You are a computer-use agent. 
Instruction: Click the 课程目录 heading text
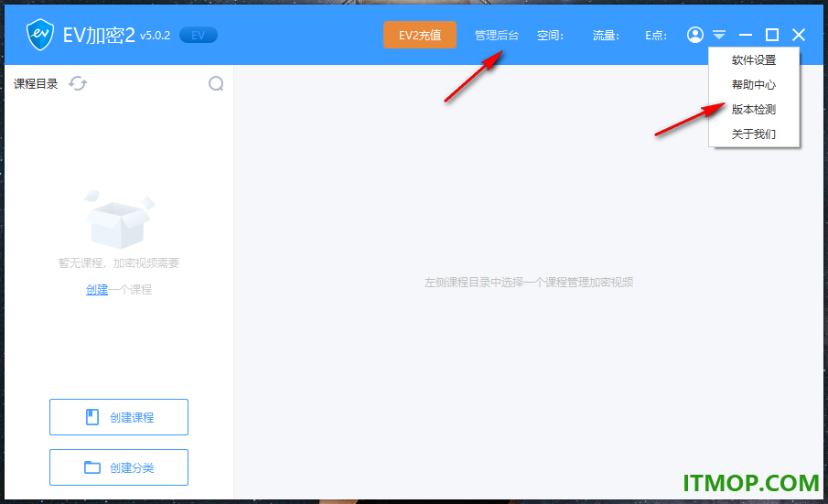[x=36, y=83]
